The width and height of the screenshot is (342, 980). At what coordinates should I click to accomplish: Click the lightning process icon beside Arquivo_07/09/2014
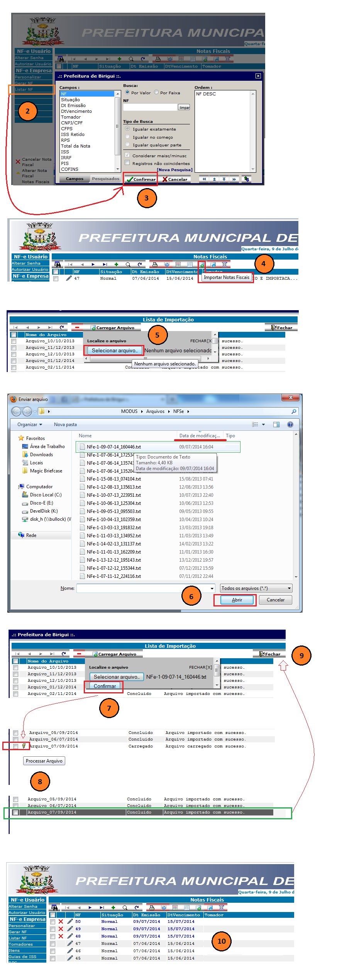[24, 746]
